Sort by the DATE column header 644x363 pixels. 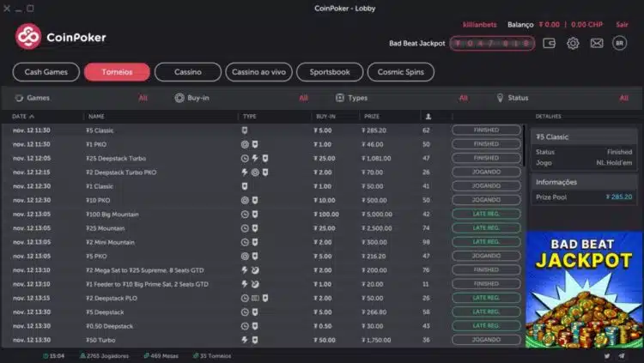23,117
